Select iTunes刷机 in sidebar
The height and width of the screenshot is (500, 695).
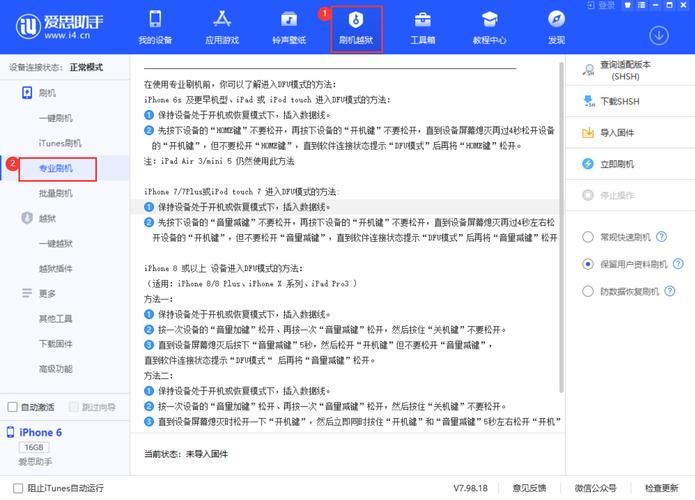pyautogui.click(x=60, y=143)
